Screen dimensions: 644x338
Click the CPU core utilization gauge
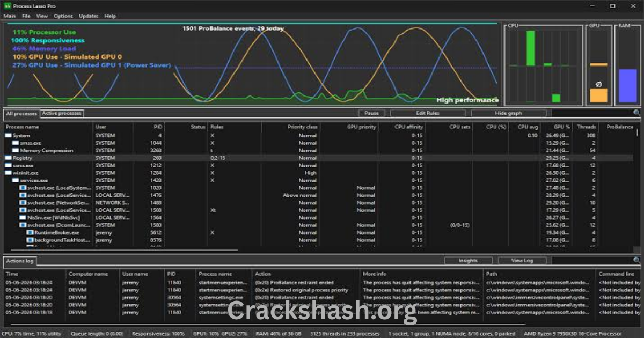pyautogui.click(x=543, y=65)
